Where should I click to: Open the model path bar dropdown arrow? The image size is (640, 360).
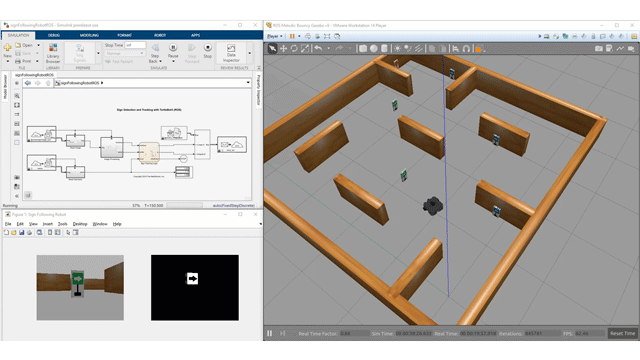[x=248, y=83]
